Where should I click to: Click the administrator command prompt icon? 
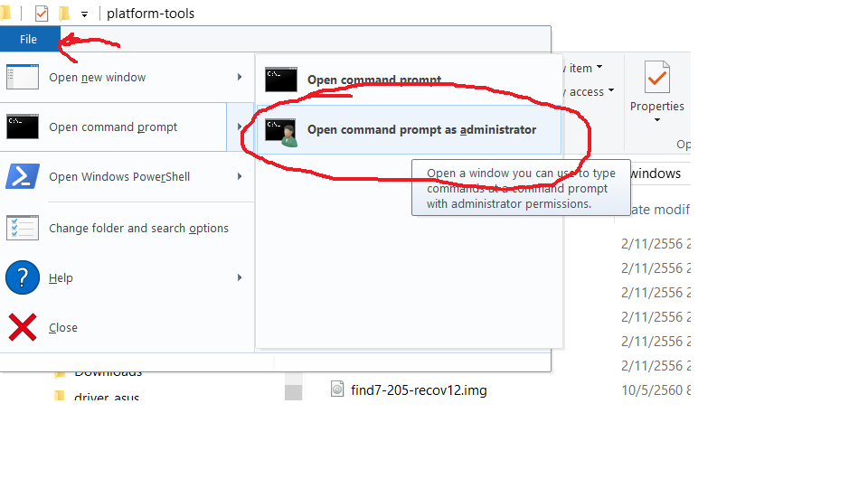tap(281, 133)
